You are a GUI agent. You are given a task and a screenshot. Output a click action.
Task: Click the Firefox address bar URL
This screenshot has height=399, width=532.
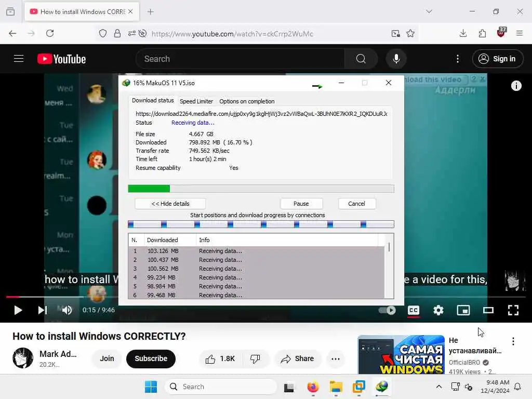232,34
